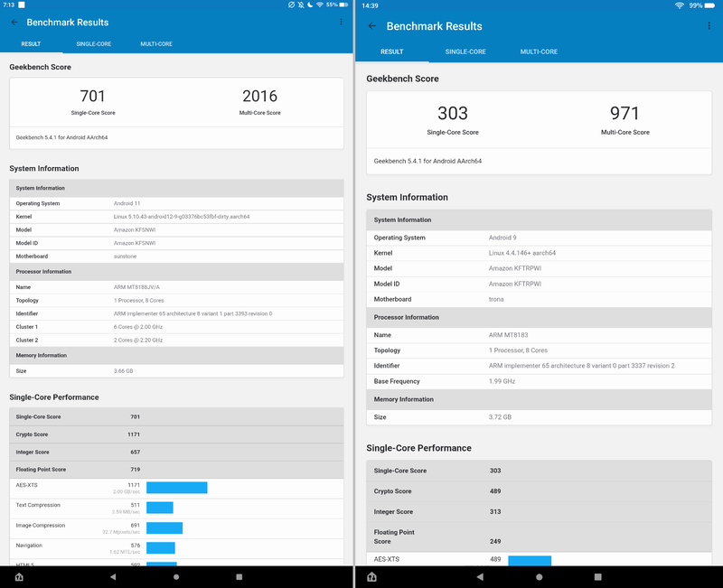Select 'ARM MT8188JV/A' processor name
The image size is (723, 588).
click(136, 287)
